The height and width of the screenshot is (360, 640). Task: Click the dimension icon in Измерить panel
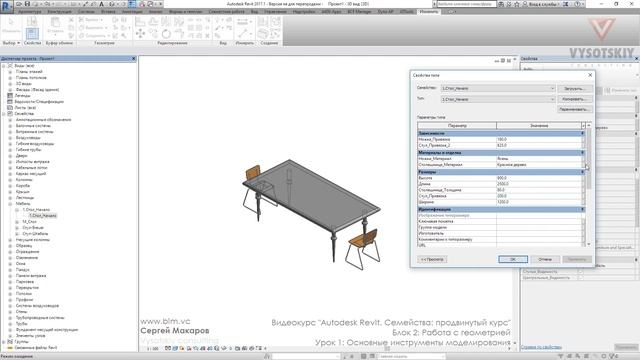click(242, 21)
